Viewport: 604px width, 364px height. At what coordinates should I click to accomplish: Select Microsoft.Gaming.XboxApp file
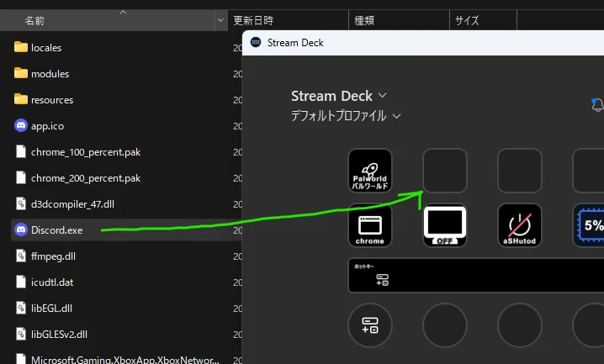coord(126,358)
